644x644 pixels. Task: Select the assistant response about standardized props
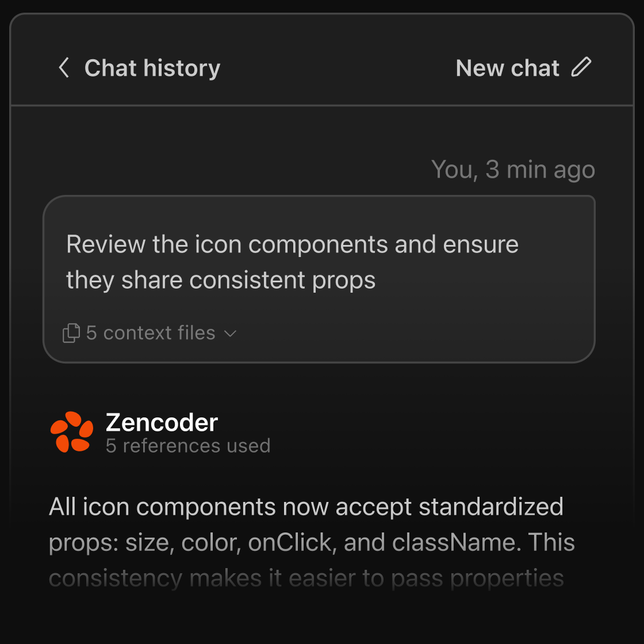(310, 542)
